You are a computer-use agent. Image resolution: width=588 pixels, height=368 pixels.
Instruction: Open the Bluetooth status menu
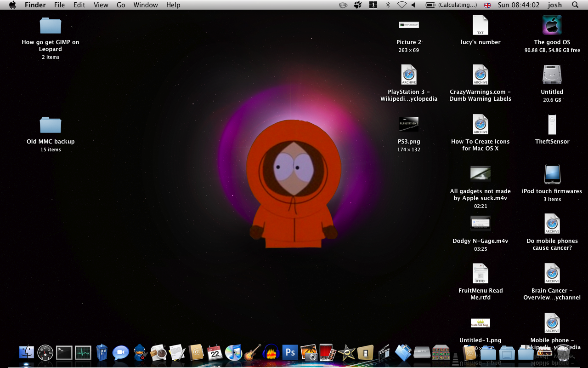(x=388, y=5)
